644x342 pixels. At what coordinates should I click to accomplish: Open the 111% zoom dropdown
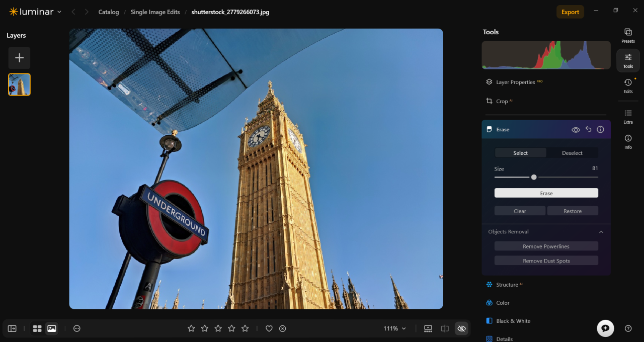(x=394, y=328)
